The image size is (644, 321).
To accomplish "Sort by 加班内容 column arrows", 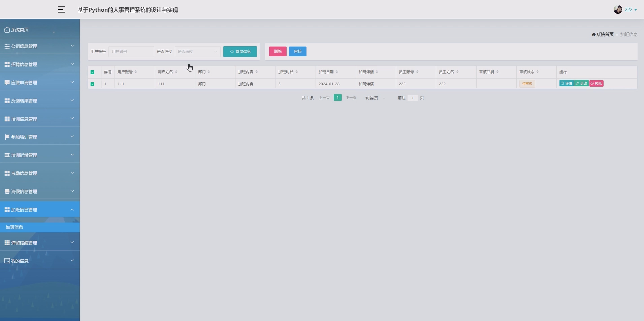I will tap(256, 72).
